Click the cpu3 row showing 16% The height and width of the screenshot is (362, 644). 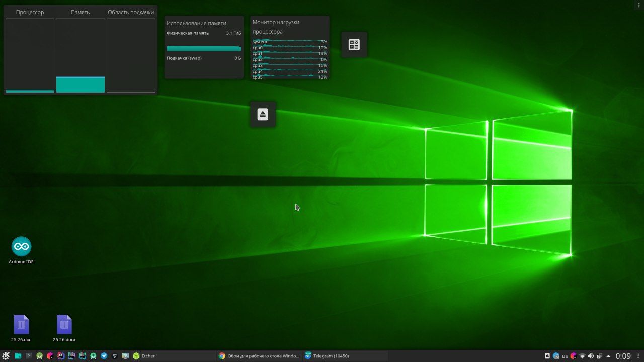(x=290, y=65)
